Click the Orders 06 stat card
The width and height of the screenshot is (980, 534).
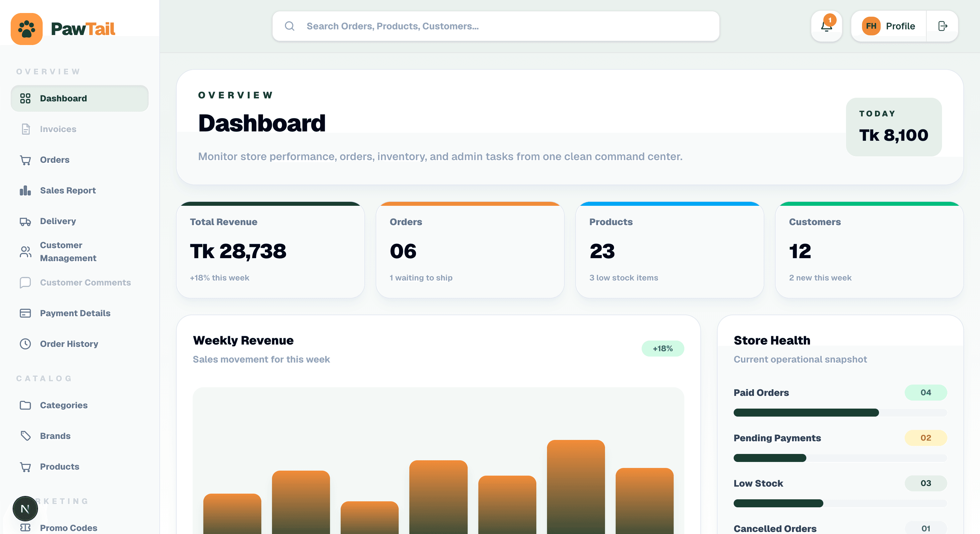pos(470,250)
